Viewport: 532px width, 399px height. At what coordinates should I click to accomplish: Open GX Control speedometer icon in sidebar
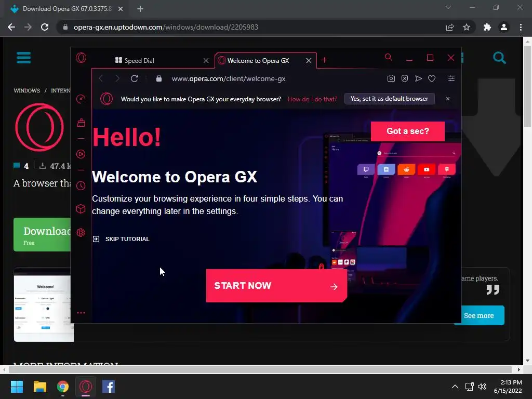[81, 99]
